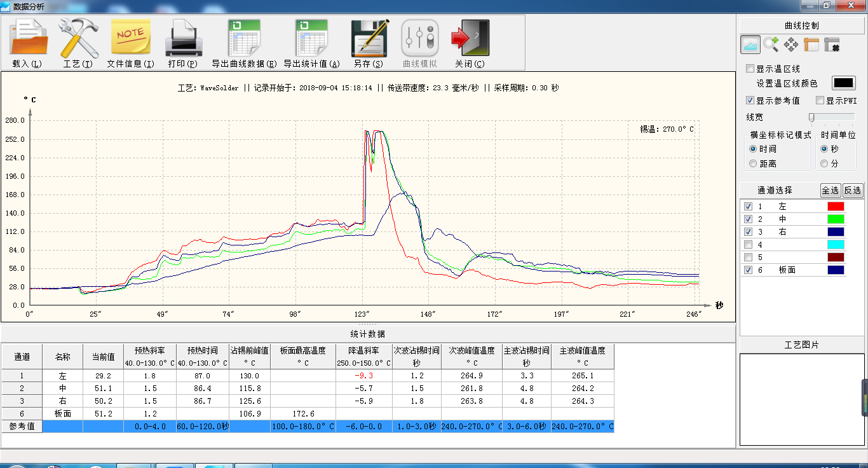The image size is (868, 468).
Task: Click the 反选 invert selection button
Action: 853,190
